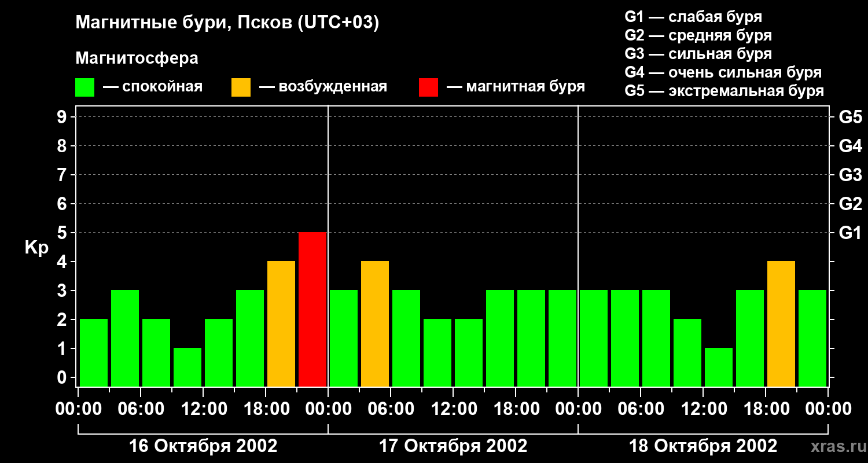Screen dimensions: 868x463
Task: Select the orange Kp 4 bar on 18 October
Action: (781, 324)
